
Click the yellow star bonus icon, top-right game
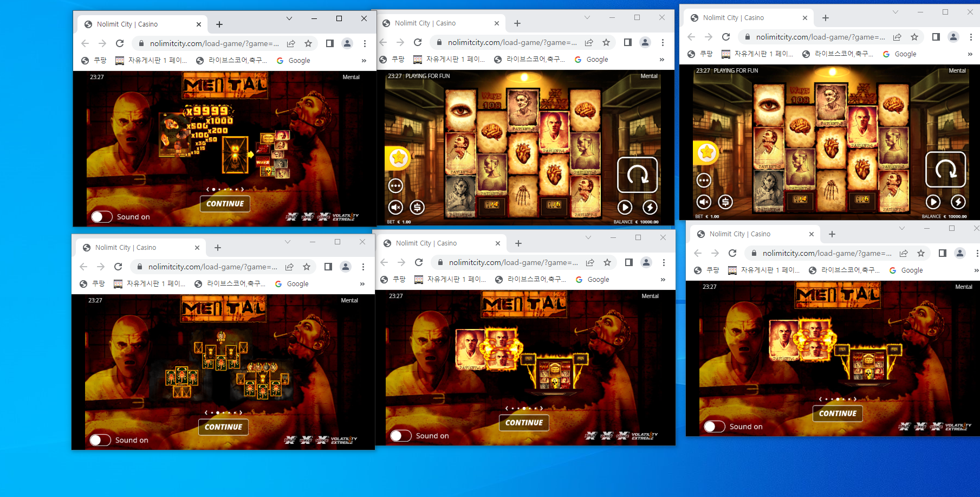(706, 152)
